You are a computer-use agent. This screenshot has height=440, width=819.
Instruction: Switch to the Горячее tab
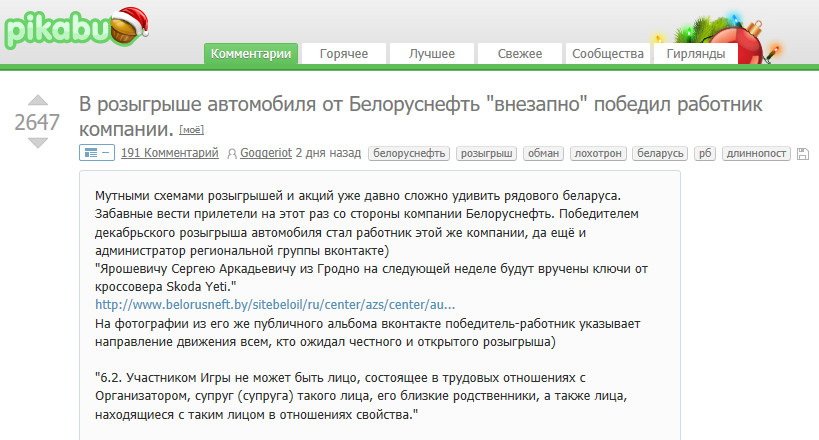pyautogui.click(x=344, y=53)
